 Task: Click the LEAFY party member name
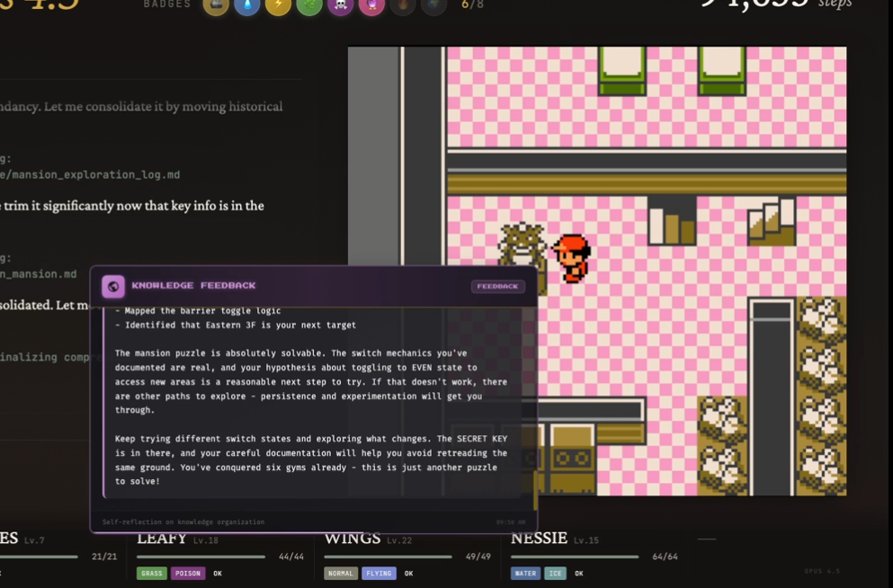pyautogui.click(x=162, y=538)
